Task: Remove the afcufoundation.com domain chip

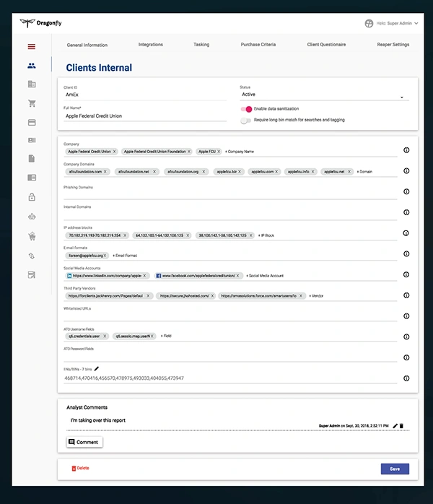Action: click(x=105, y=172)
